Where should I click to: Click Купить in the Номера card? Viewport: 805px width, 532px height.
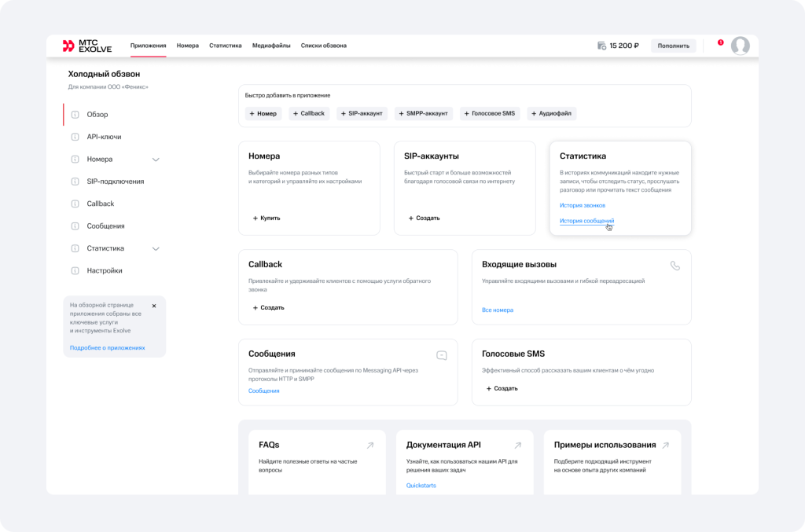[266, 218]
